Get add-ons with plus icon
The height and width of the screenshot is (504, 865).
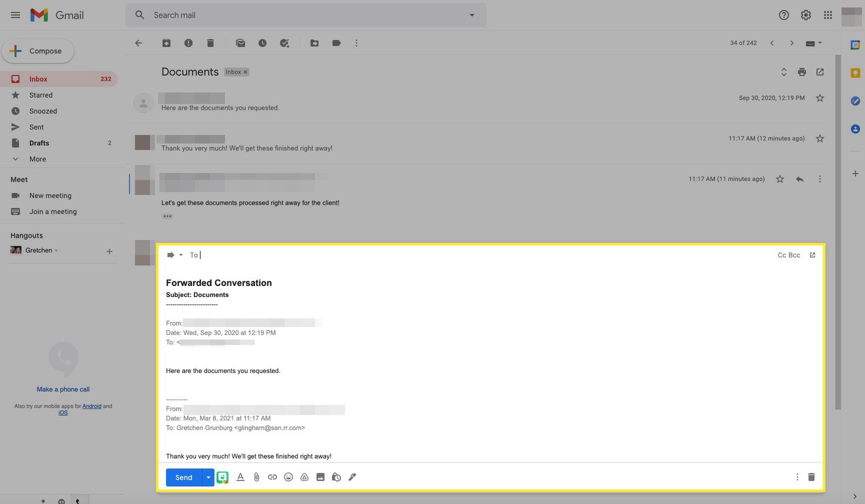[x=855, y=174]
